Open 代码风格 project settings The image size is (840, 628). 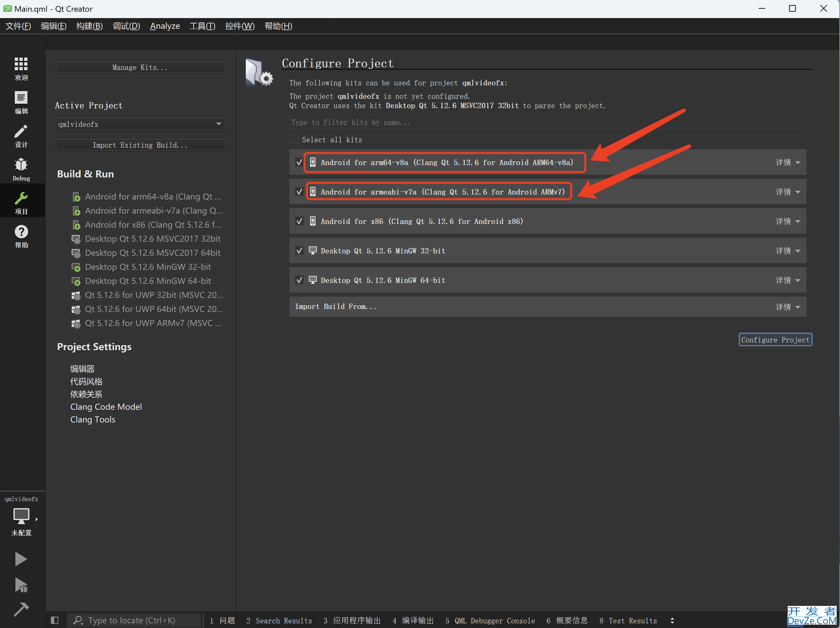click(x=86, y=381)
